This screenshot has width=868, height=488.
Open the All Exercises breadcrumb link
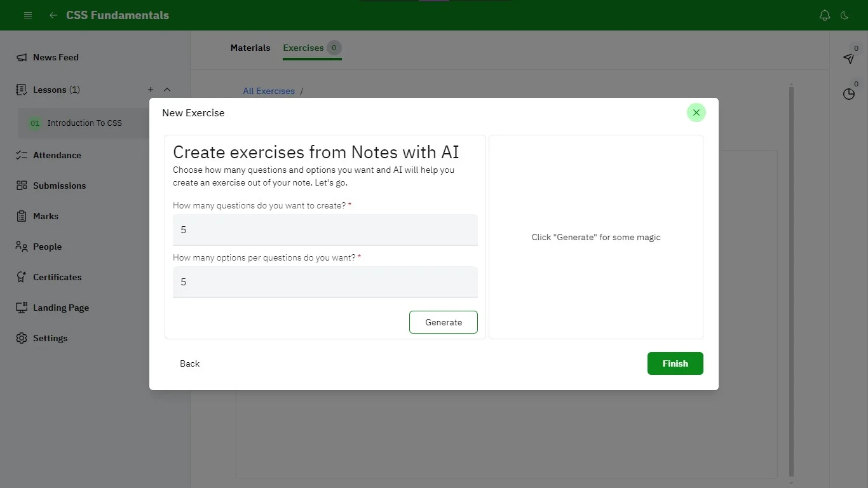click(x=269, y=91)
